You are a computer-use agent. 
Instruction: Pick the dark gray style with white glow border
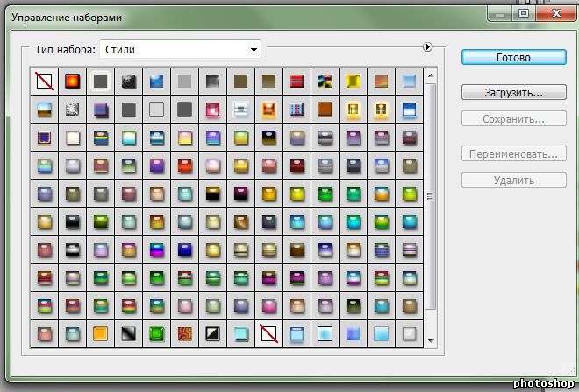pyautogui.click(x=100, y=82)
